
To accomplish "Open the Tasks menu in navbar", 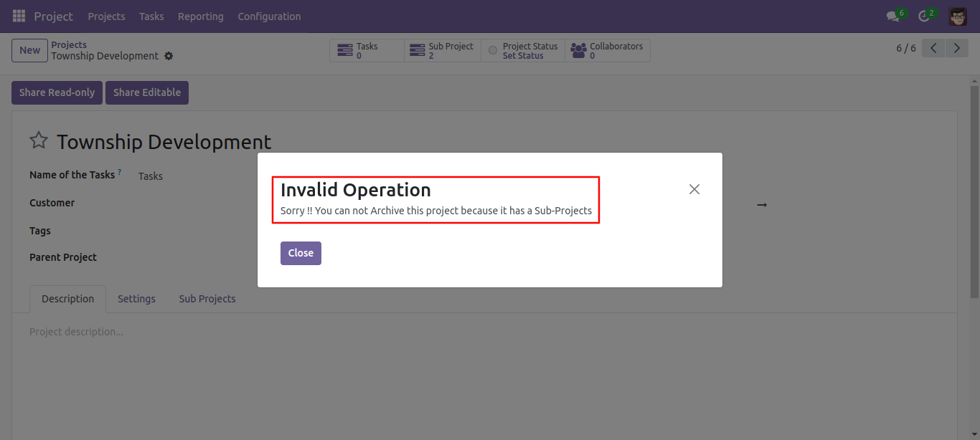I will pos(151,16).
